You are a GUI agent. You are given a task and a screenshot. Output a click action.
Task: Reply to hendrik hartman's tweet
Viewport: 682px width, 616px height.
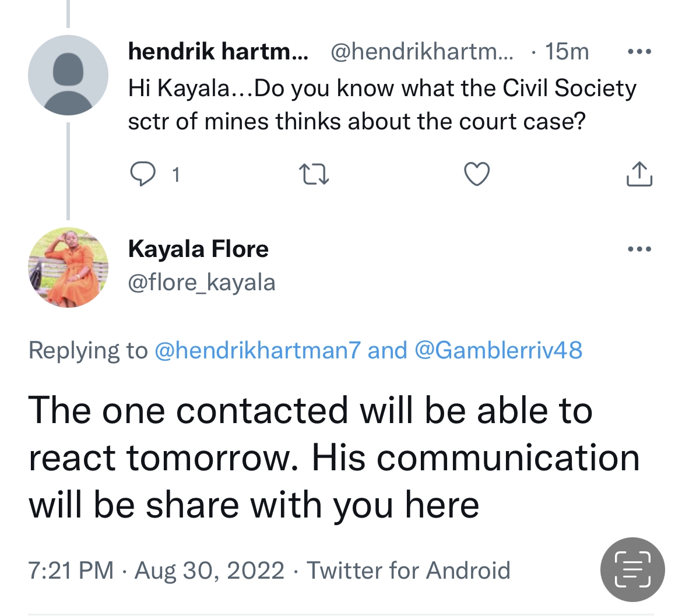tap(140, 174)
